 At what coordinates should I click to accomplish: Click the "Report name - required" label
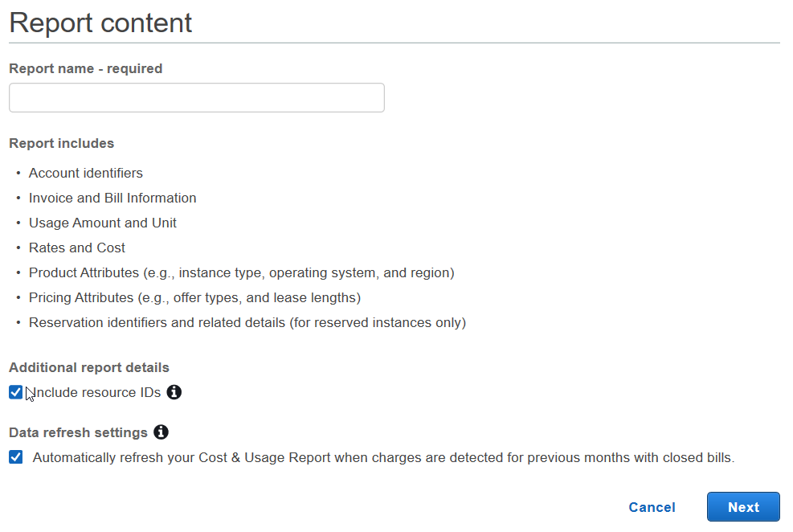click(x=85, y=69)
